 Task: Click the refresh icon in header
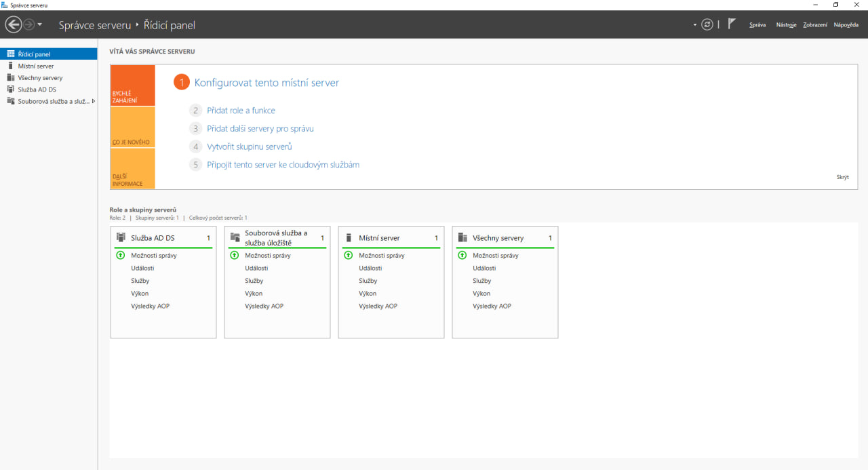pyautogui.click(x=707, y=24)
